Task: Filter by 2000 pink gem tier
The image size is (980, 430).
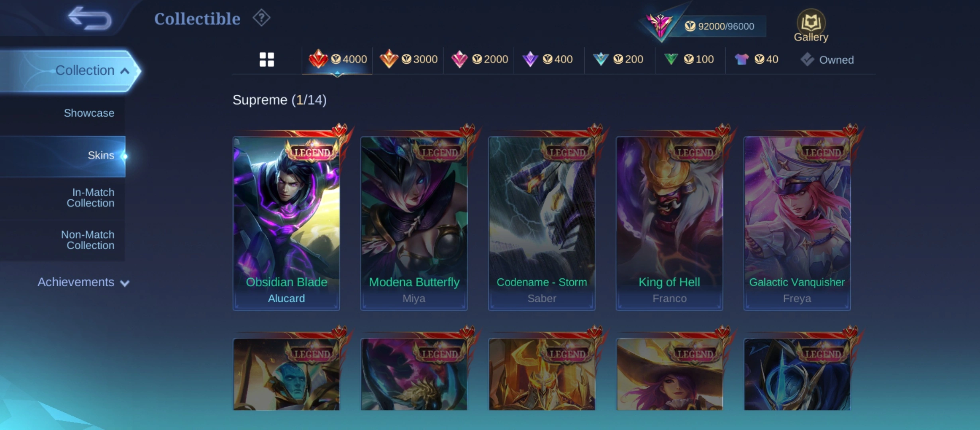Action: click(479, 60)
